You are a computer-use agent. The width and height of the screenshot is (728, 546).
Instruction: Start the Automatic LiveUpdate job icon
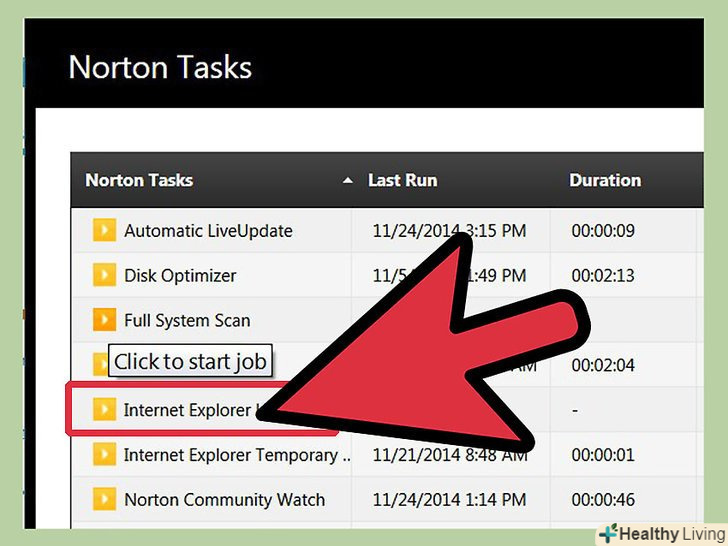(104, 230)
